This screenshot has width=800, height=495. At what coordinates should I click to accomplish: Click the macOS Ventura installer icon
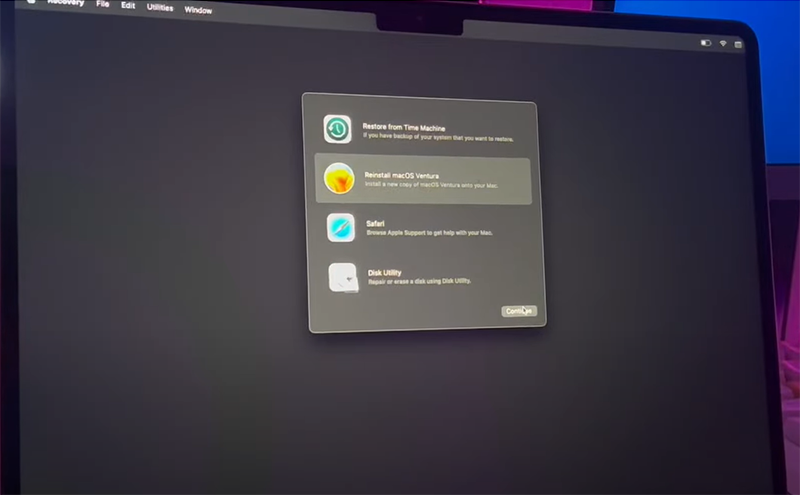tap(339, 179)
